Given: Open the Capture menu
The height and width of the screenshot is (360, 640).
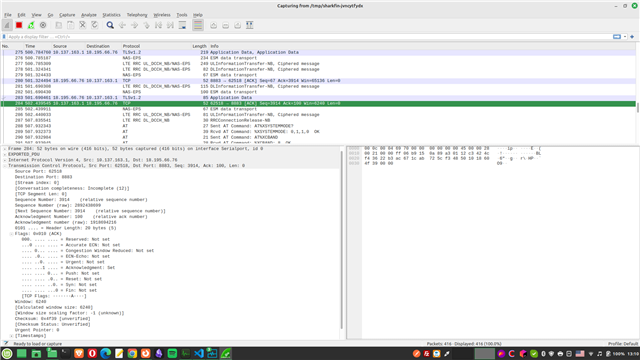Looking at the screenshot, I should [67, 15].
